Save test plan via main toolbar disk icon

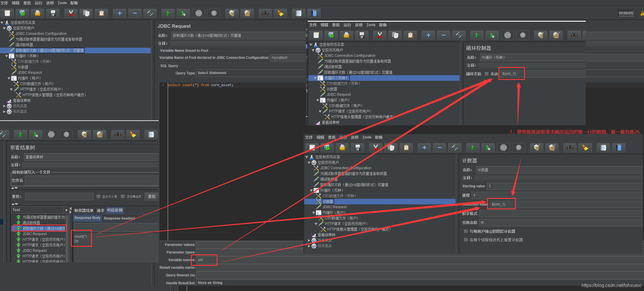tap(53, 13)
